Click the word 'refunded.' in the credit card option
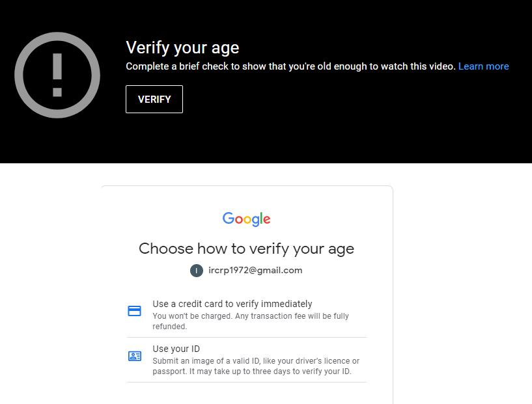This screenshot has height=404, width=532. point(170,327)
